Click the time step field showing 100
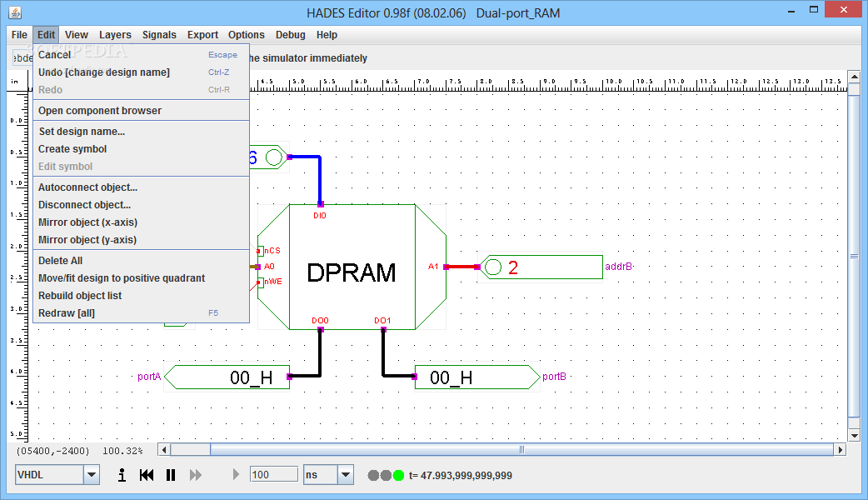Screen dimensions: 868x500 273,474
